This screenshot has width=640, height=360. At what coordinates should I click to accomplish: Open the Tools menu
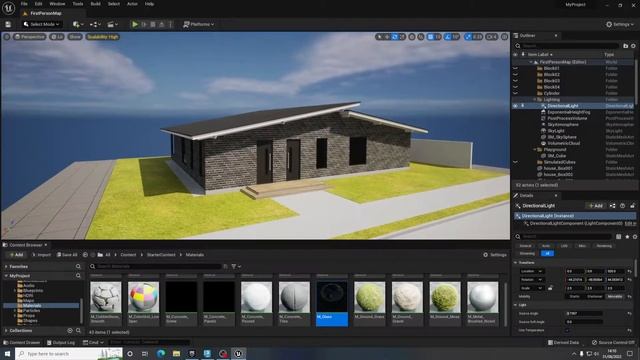click(x=78, y=4)
